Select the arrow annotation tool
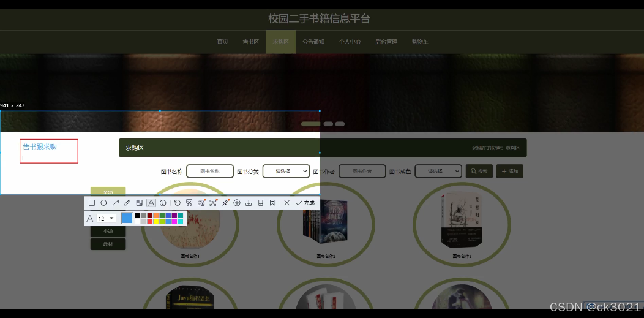644x318 pixels. tap(116, 203)
